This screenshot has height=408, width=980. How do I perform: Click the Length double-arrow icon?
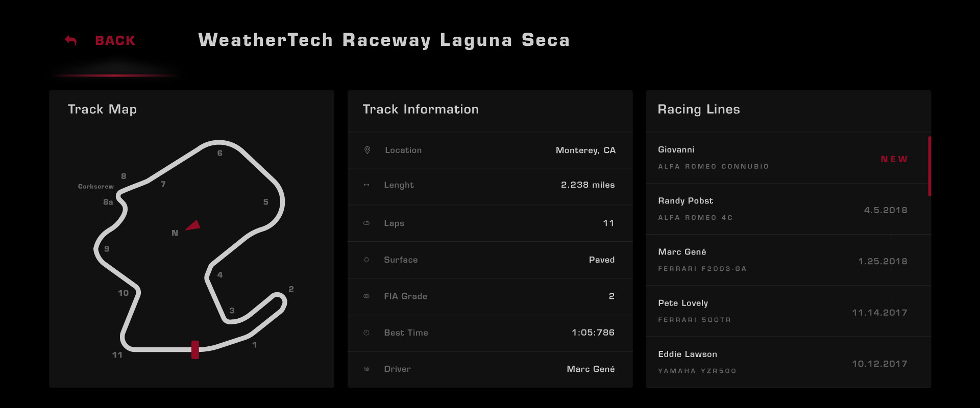366,185
